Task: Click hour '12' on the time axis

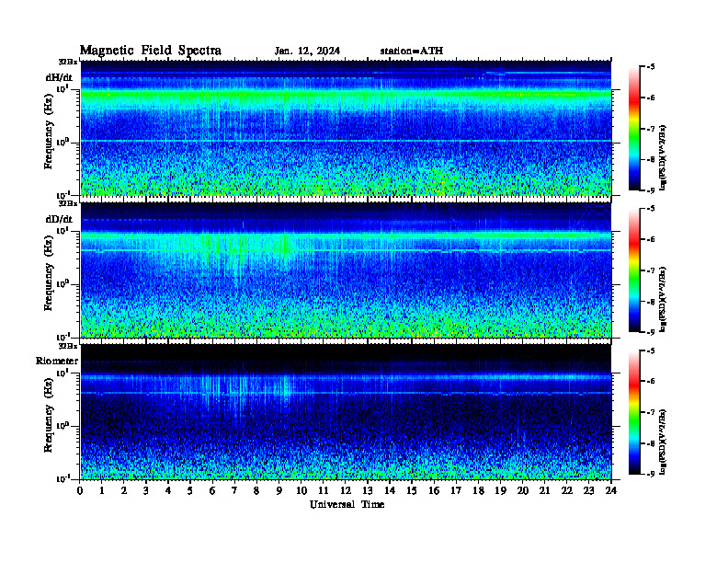Action: (346, 491)
